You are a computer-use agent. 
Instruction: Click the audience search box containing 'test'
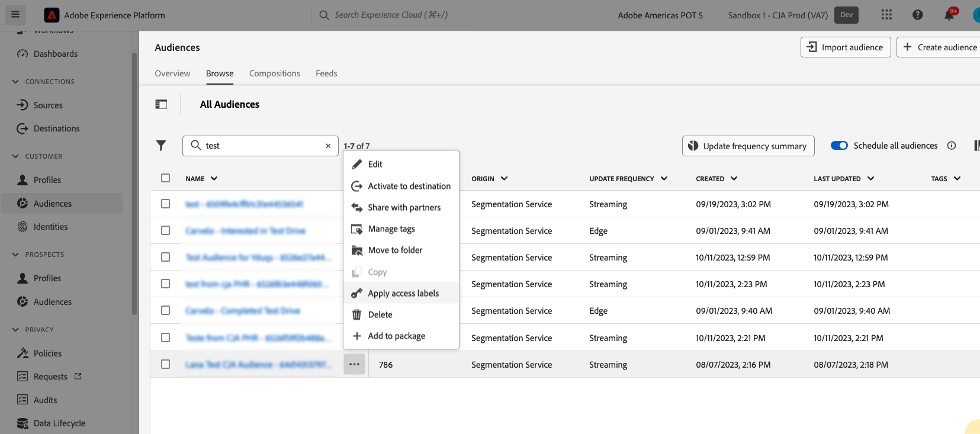click(261, 146)
